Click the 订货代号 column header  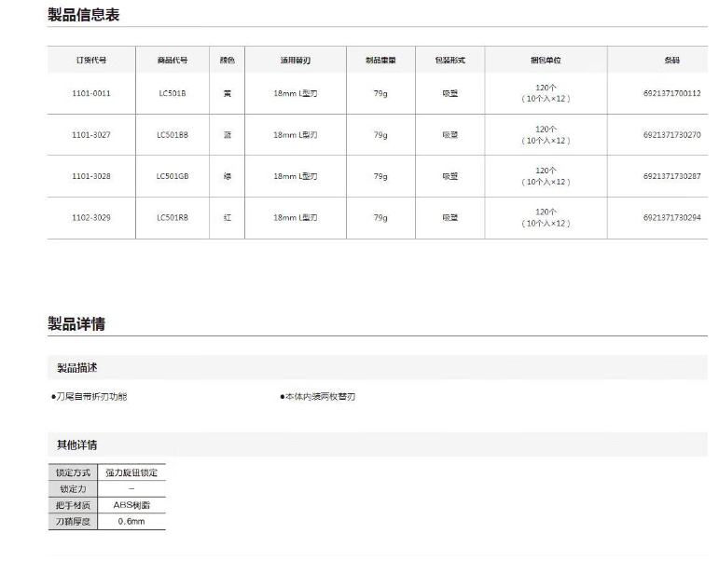click(91, 60)
